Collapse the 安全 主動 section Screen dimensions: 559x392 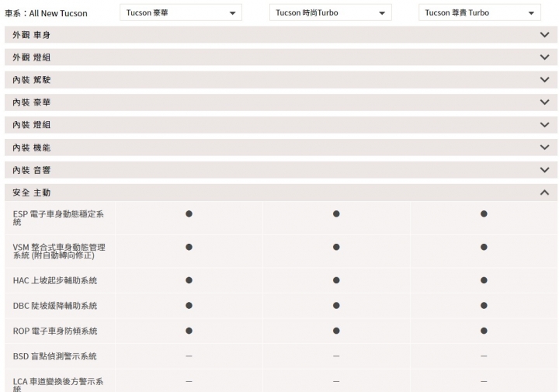coord(281,193)
